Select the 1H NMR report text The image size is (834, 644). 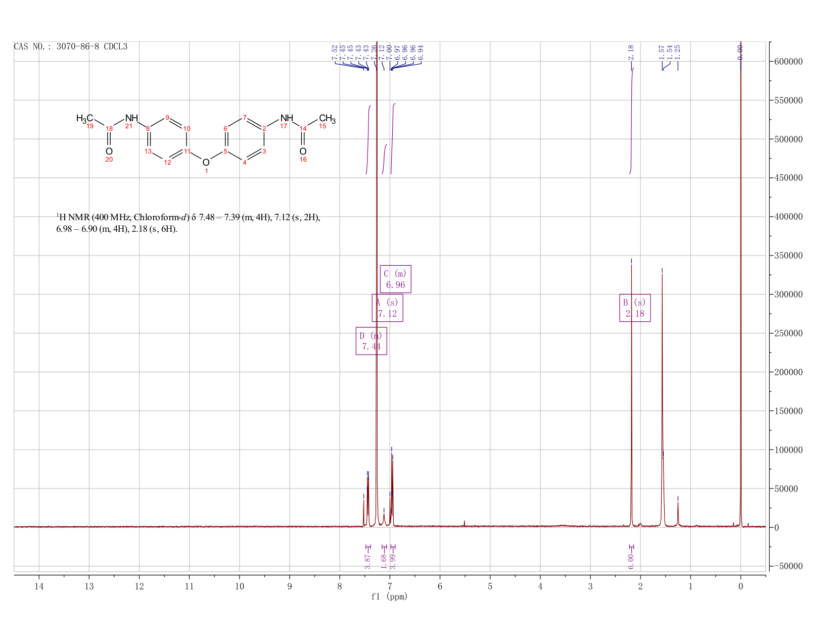(188, 223)
